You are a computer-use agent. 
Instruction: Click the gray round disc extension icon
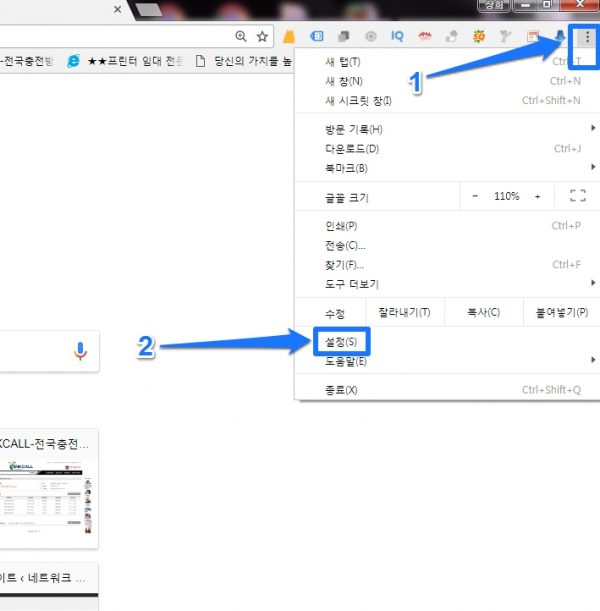coord(371,37)
